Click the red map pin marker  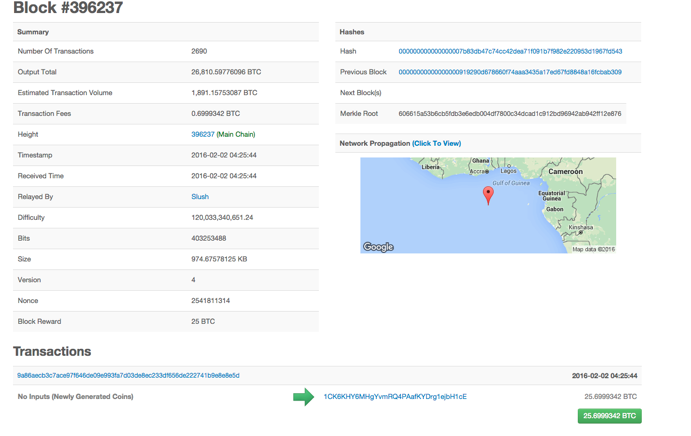point(488,195)
